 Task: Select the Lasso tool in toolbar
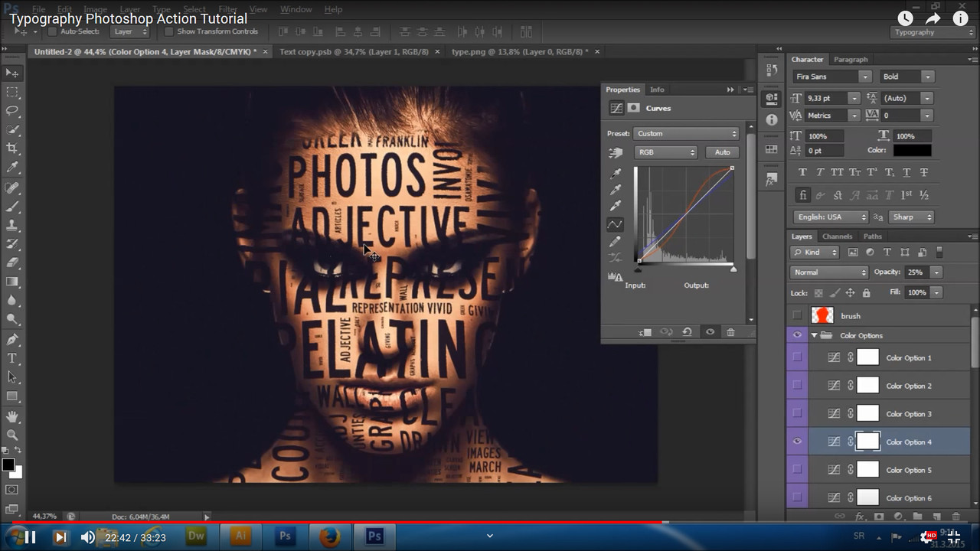click(12, 110)
